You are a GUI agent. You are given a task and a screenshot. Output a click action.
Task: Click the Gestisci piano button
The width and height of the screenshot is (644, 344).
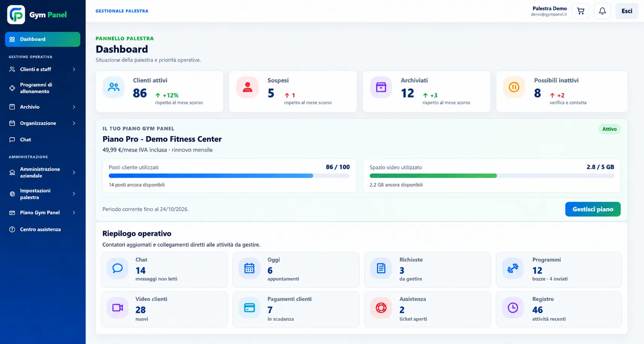tap(593, 209)
